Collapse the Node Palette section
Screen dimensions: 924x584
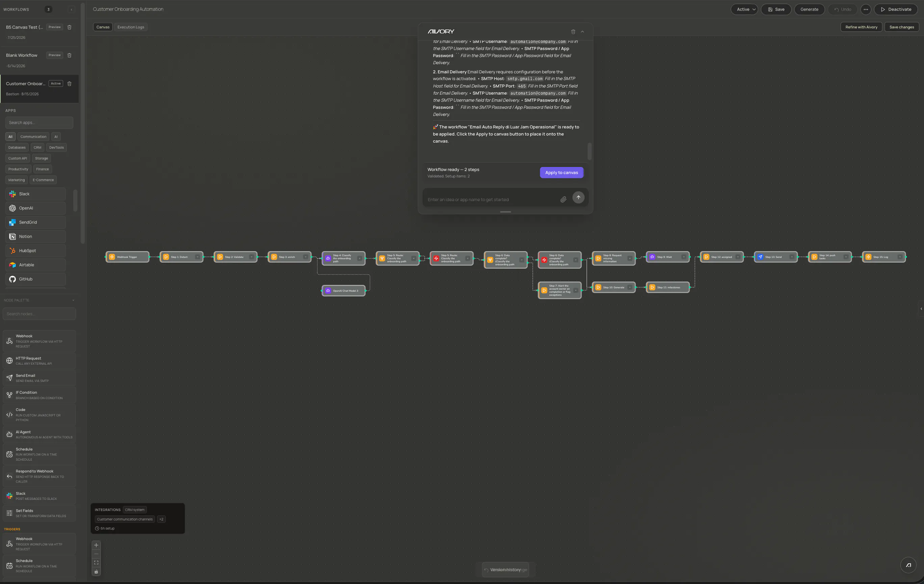[73, 300]
